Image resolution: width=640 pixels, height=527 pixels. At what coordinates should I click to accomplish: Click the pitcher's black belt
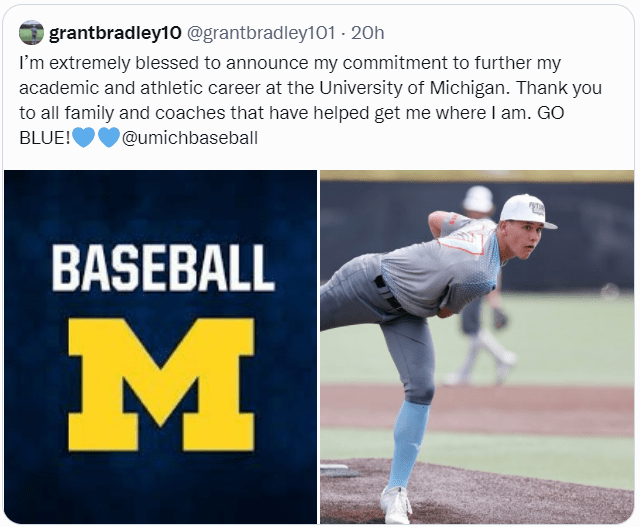coord(388,294)
